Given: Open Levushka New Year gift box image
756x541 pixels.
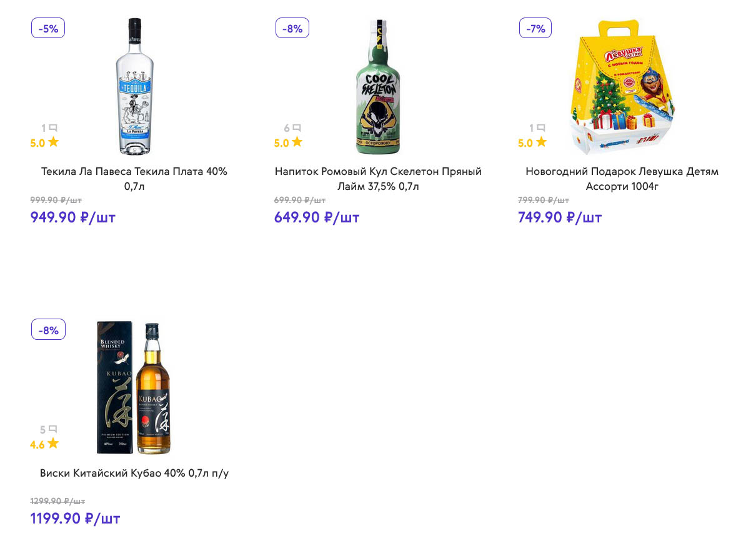Looking at the screenshot, I should tap(622, 87).
